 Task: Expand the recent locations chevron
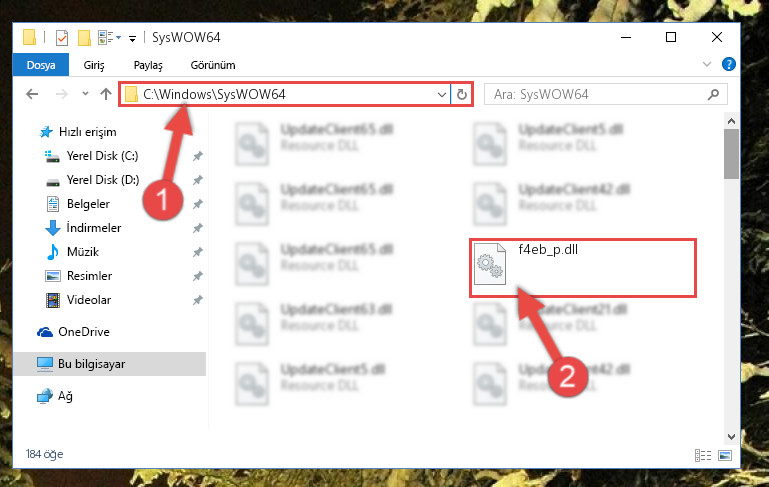[85, 94]
